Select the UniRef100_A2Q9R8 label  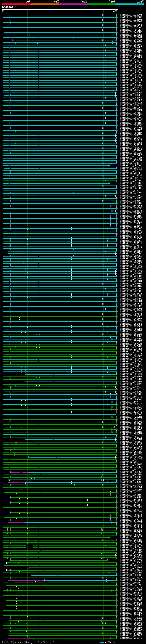click(131, 417)
